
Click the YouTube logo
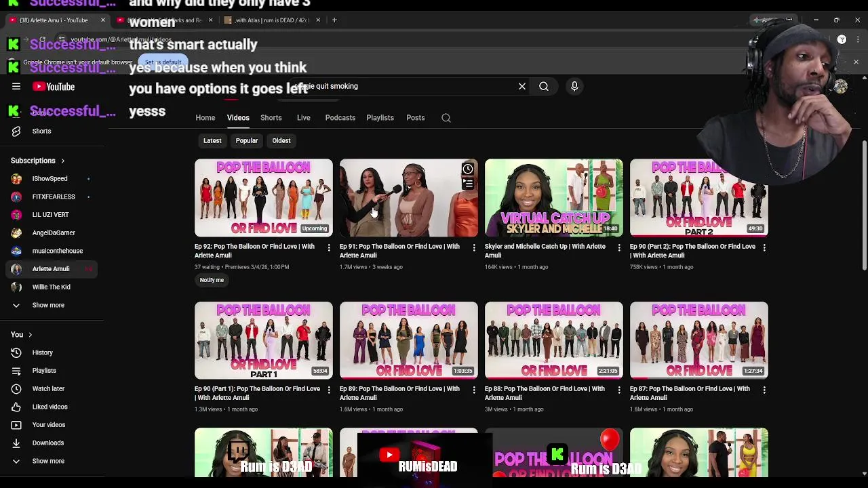tap(54, 87)
